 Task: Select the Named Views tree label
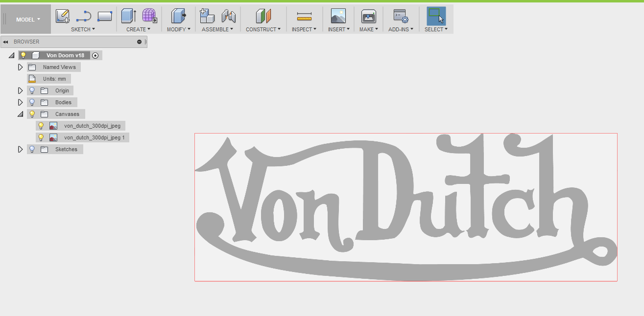[x=59, y=67]
